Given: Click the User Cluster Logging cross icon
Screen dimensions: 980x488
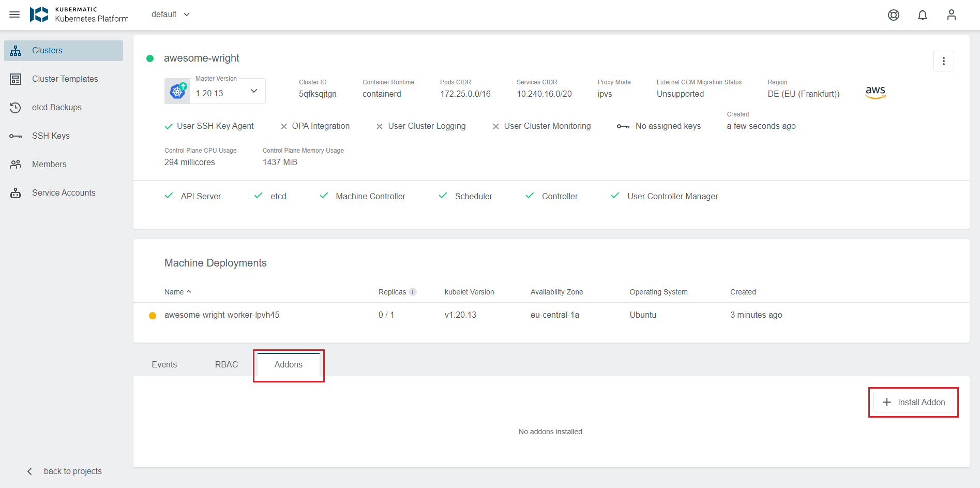Looking at the screenshot, I should pyautogui.click(x=380, y=126).
